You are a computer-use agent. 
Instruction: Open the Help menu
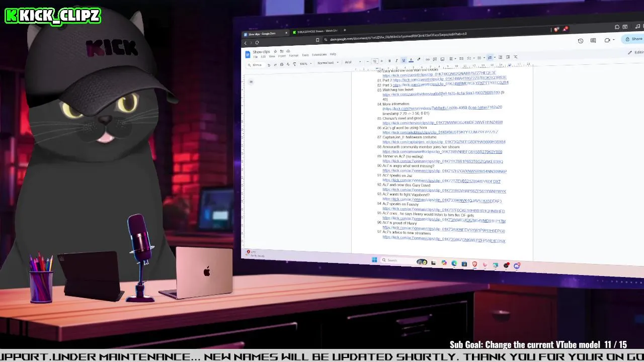(333, 54)
